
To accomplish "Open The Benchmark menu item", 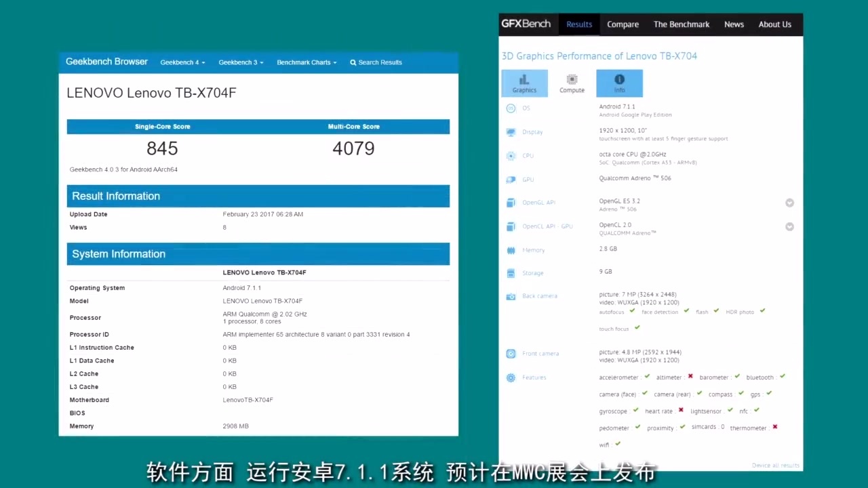I will (x=682, y=24).
